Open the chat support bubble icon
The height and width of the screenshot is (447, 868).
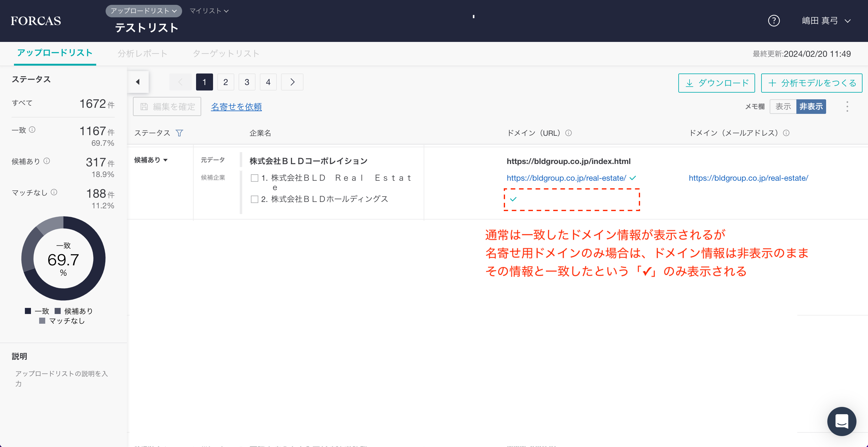[x=841, y=421]
